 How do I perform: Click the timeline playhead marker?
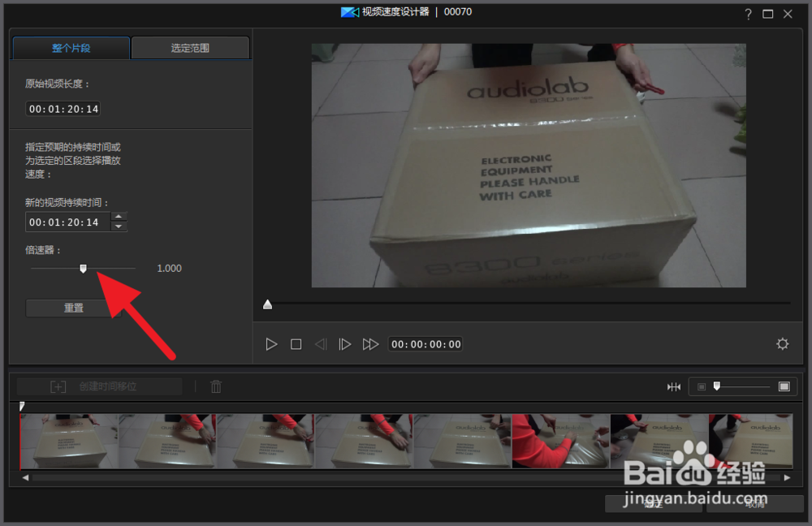[x=22, y=407]
